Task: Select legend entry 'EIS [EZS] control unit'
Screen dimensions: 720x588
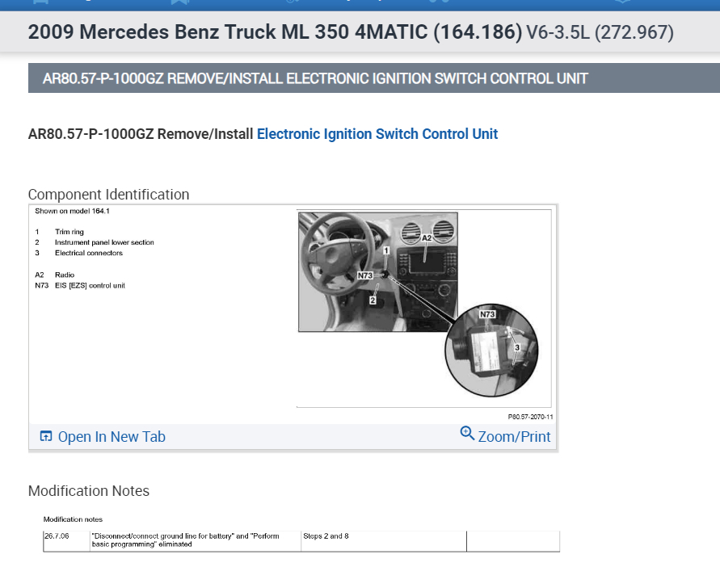Action: click(x=90, y=285)
